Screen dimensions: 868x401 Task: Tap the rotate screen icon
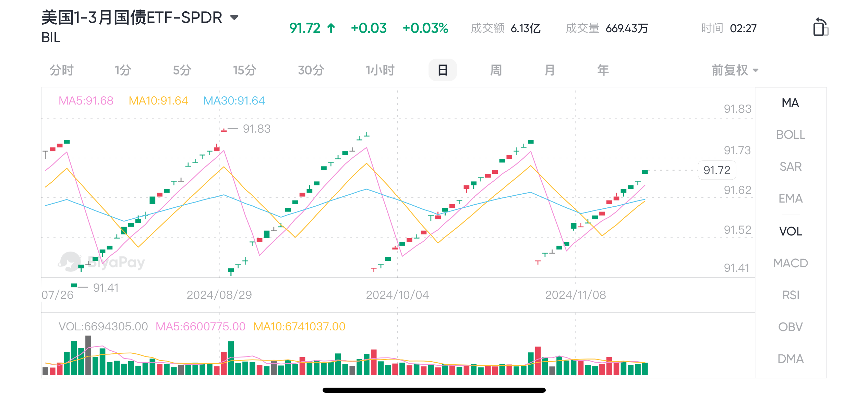click(x=821, y=27)
